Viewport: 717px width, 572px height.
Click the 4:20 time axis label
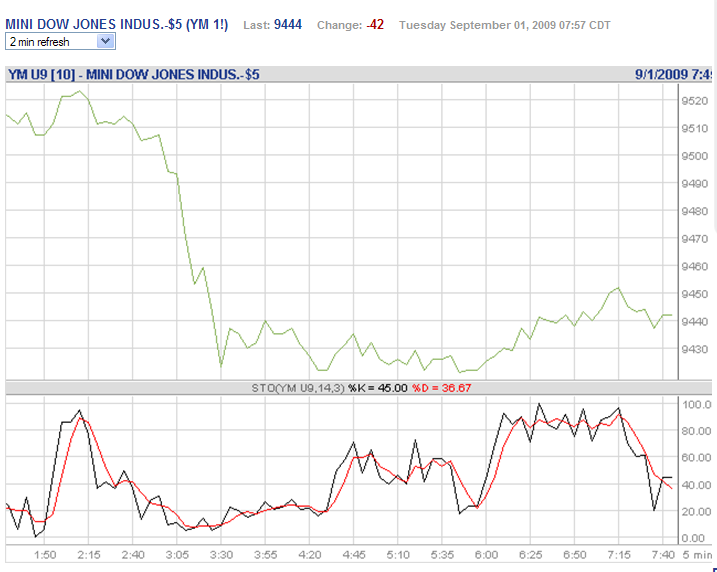coord(310,555)
